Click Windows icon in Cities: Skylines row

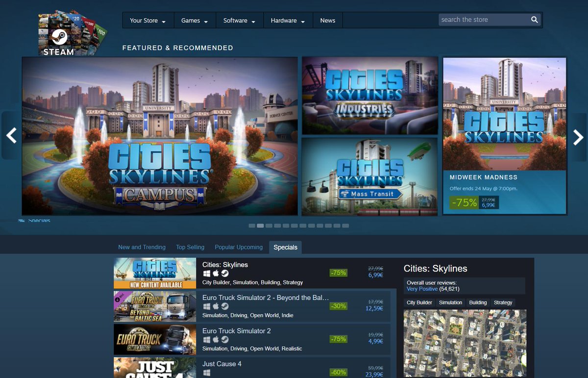point(207,274)
